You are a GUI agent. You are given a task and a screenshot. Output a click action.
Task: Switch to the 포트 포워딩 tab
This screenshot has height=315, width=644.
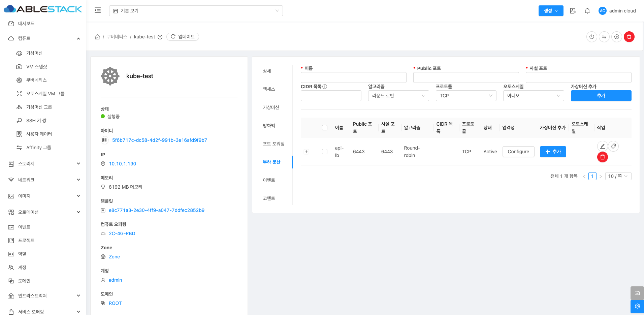(x=273, y=144)
